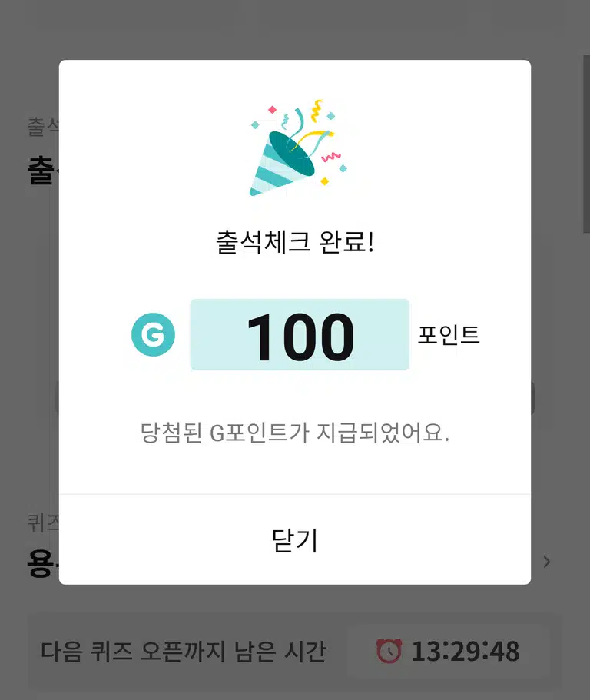Click the dimmed bold 출 heading at left

pyautogui.click(x=43, y=170)
